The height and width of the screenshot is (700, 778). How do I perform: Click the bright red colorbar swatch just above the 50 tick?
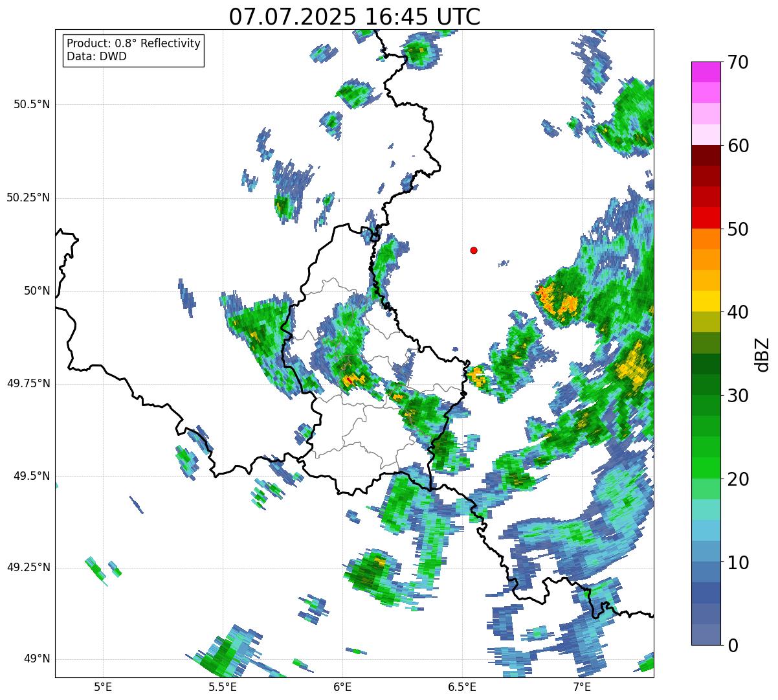click(706, 218)
